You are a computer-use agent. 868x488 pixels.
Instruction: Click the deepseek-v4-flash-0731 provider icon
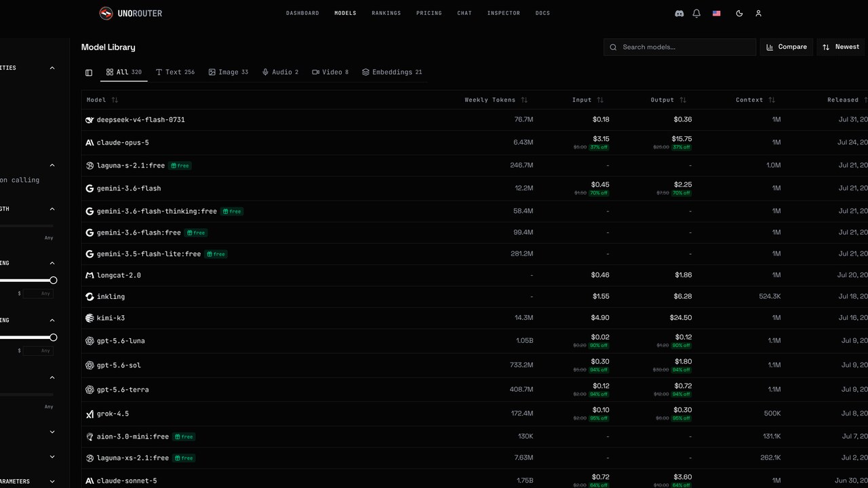(x=90, y=120)
